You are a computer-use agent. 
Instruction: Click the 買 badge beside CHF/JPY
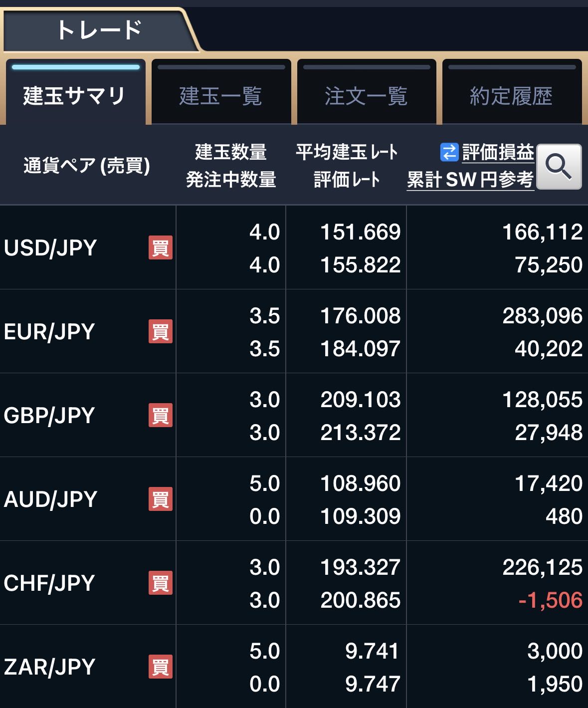coord(160,583)
